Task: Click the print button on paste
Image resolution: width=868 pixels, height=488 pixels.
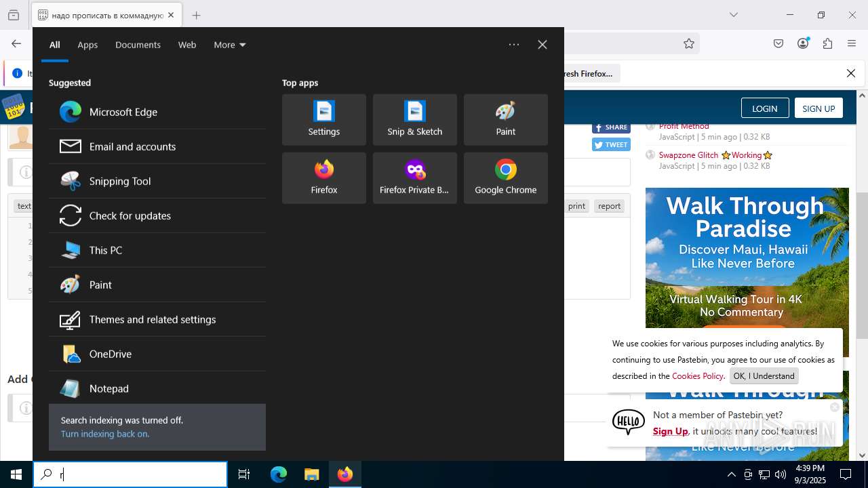Action: click(x=576, y=206)
